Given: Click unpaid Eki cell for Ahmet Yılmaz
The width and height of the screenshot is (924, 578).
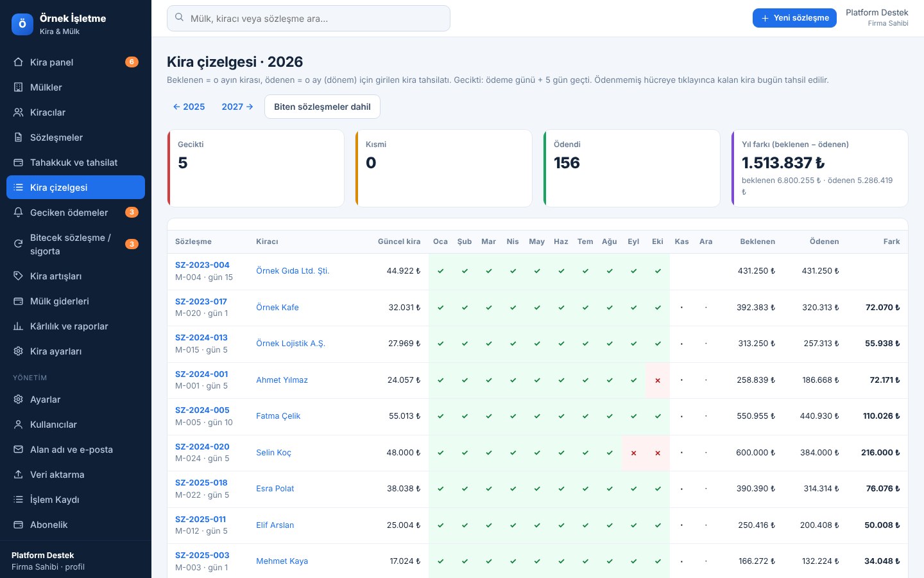Looking at the screenshot, I should coord(658,380).
